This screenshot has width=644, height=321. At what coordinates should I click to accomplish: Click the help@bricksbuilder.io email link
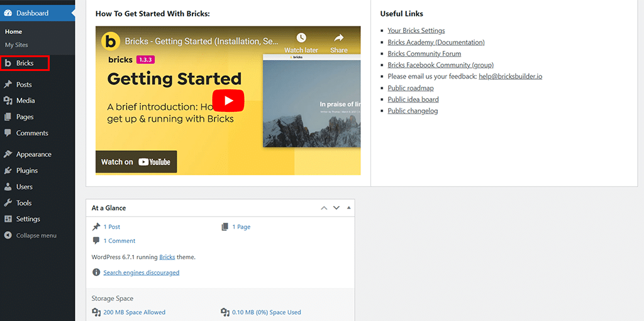pos(511,77)
